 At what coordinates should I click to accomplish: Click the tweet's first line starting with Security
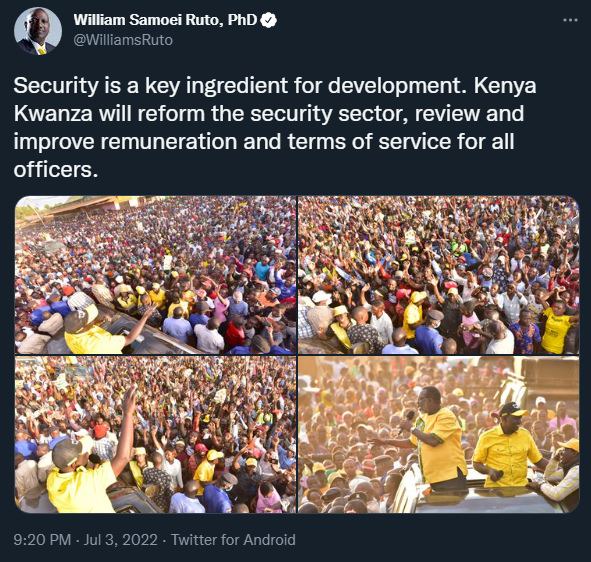click(275, 86)
